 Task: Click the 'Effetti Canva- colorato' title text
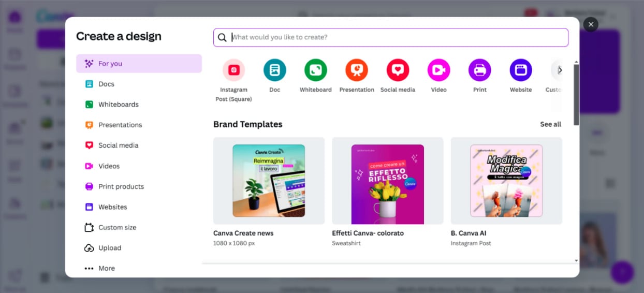click(x=368, y=233)
